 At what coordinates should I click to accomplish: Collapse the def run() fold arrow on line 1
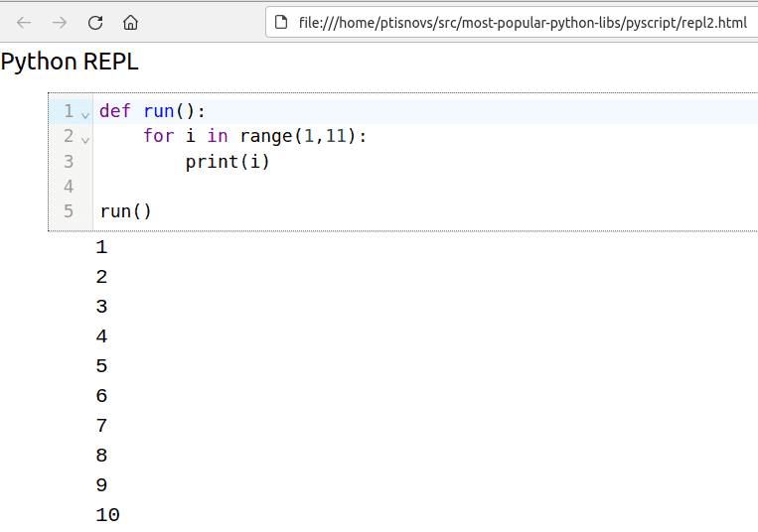click(x=85, y=115)
